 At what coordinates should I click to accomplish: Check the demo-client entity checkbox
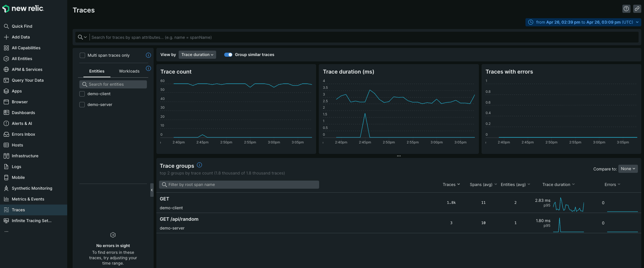point(82,94)
